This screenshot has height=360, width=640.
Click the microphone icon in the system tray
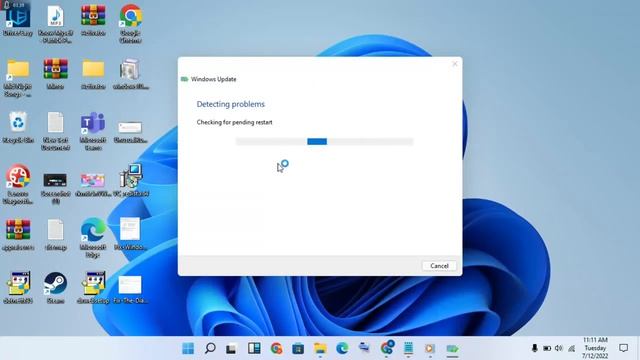click(x=534, y=348)
